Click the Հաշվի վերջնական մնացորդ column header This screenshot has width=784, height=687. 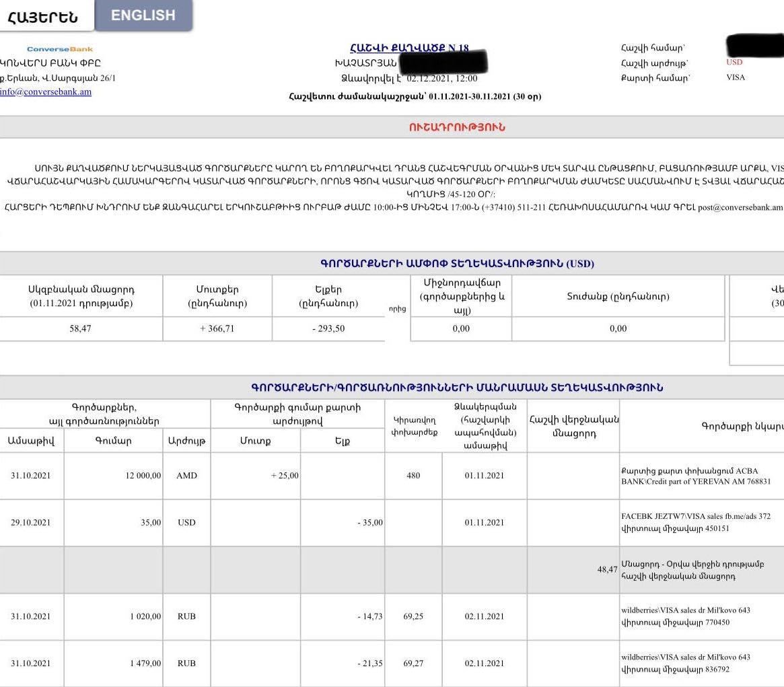pos(574,426)
